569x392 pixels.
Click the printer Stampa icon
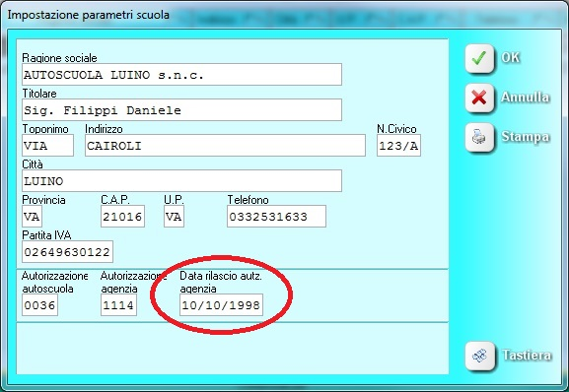(x=479, y=137)
